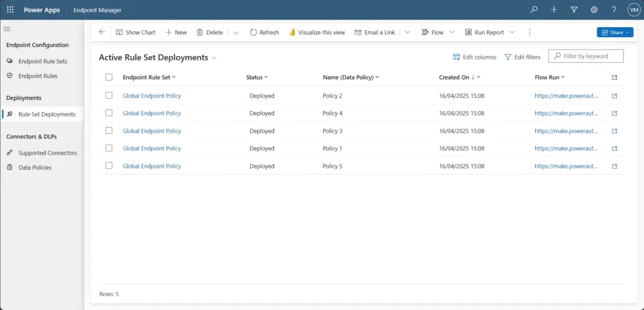Open the VM account avatar
Image resolution: width=644 pixels, height=310 pixels.
[x=634, y=10]
